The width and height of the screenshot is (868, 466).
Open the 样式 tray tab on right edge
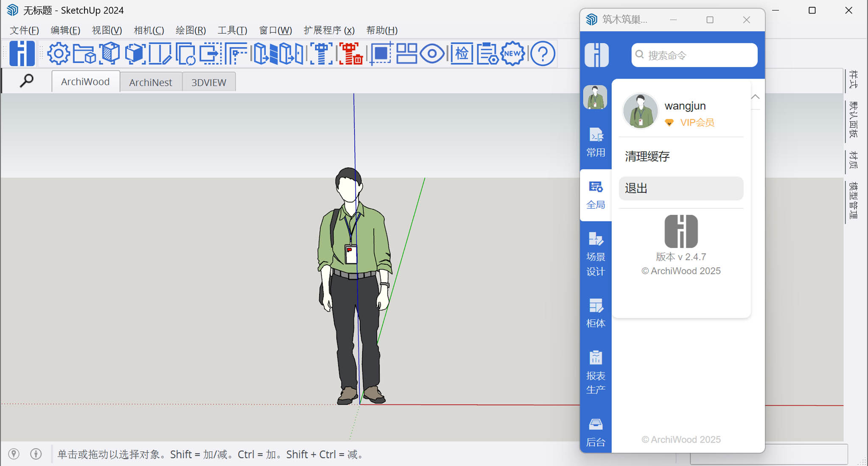(x=854, y=80)
